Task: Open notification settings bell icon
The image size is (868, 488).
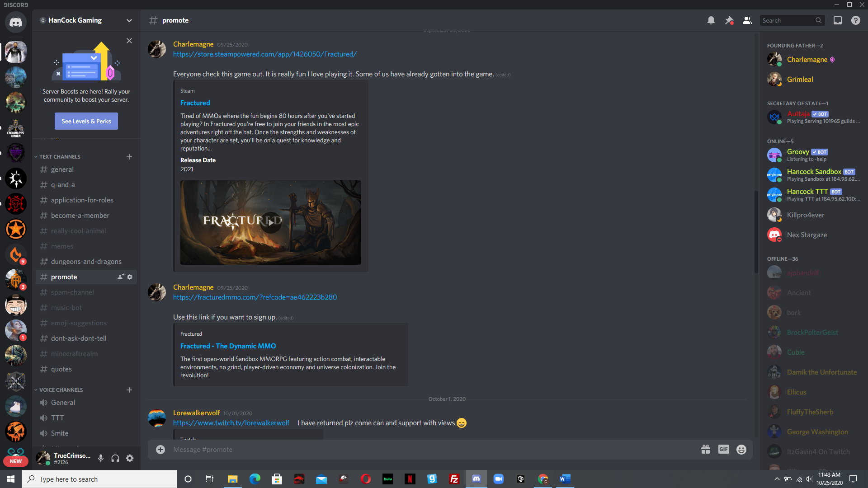Action: pyautogui.click(x=711, y=20)
